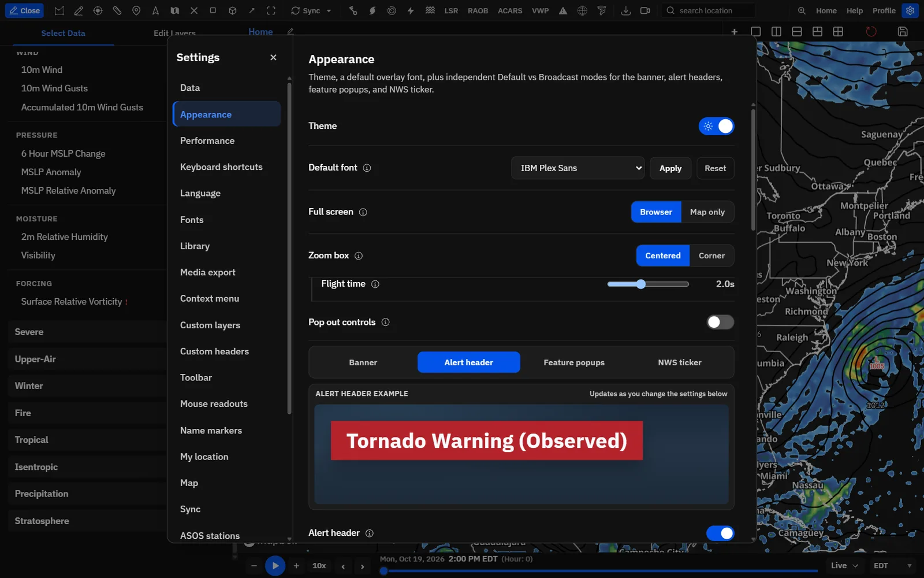This screenshot has width=924, height=578.
Task: Click the Apply font button
Action: coord(670,168)
